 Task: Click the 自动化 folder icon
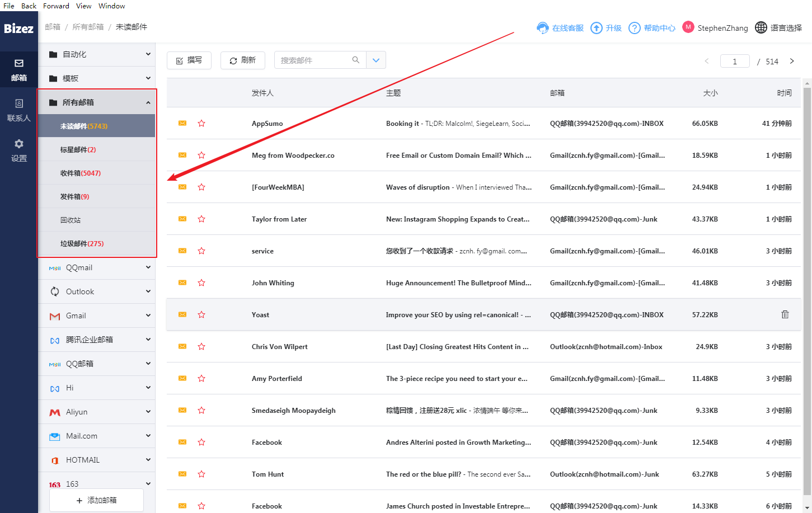(53, 54)
